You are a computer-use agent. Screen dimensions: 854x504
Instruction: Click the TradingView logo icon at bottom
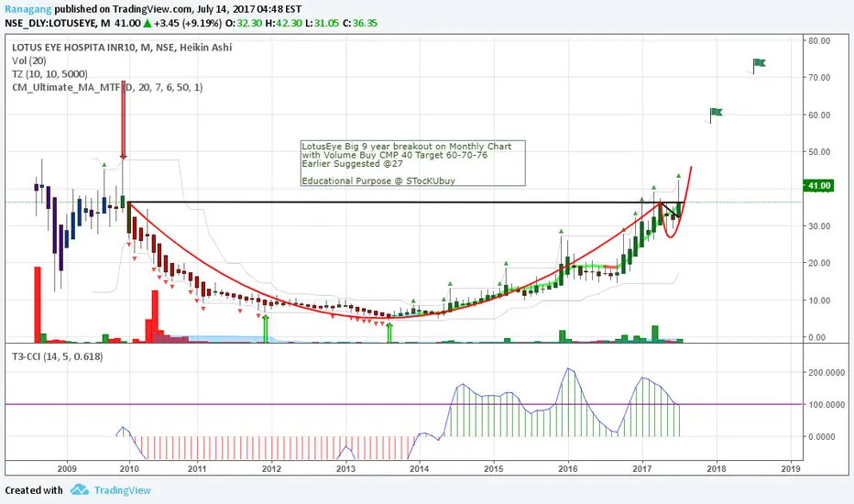[x=80, y=489]
